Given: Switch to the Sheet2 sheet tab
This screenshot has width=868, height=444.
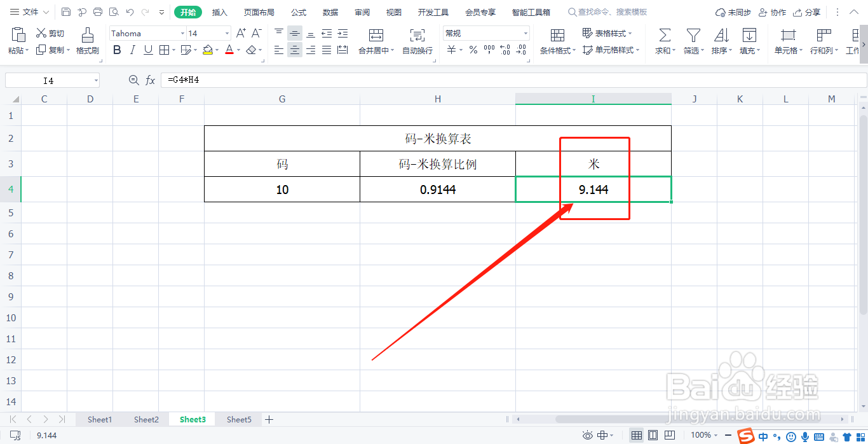Looking at the screenshot, I should tap(146, 419).
